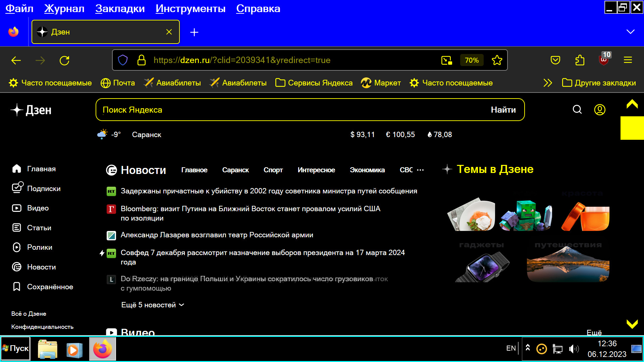Viewport: 644px width, 362px height.
Task: Click the scrollbar up arrow
Action: [x=632, y=104]
